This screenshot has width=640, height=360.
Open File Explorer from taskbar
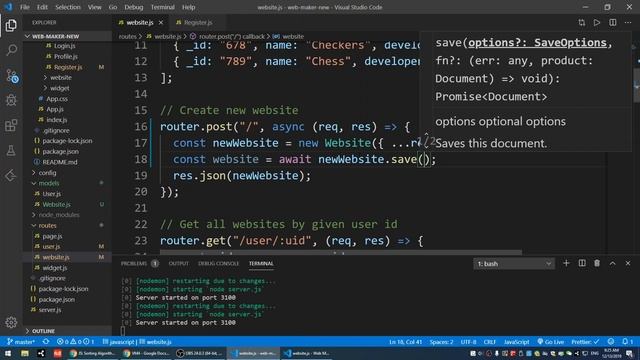tap(25, 353)
